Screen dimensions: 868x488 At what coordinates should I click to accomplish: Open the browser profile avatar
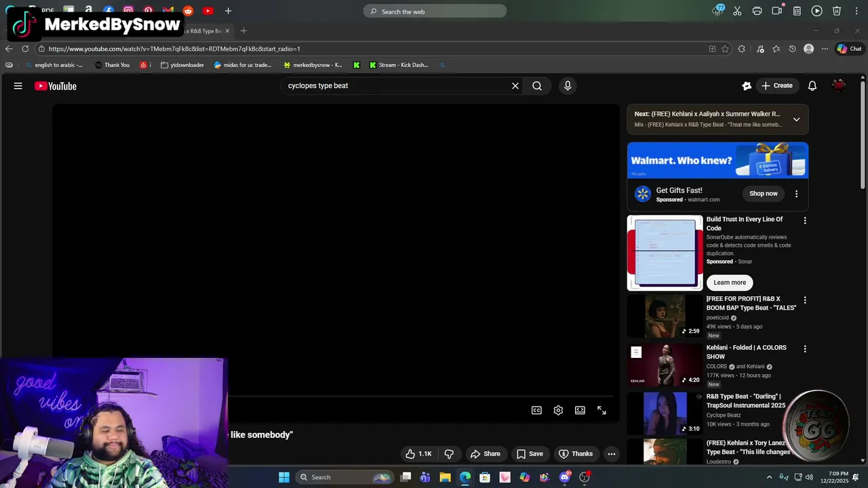tap(808, 49)
